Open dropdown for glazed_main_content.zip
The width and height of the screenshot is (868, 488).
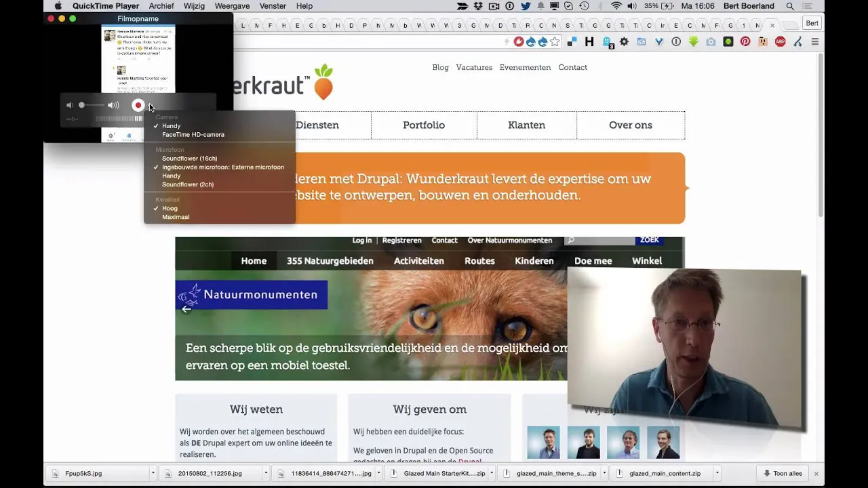(717, 473)
